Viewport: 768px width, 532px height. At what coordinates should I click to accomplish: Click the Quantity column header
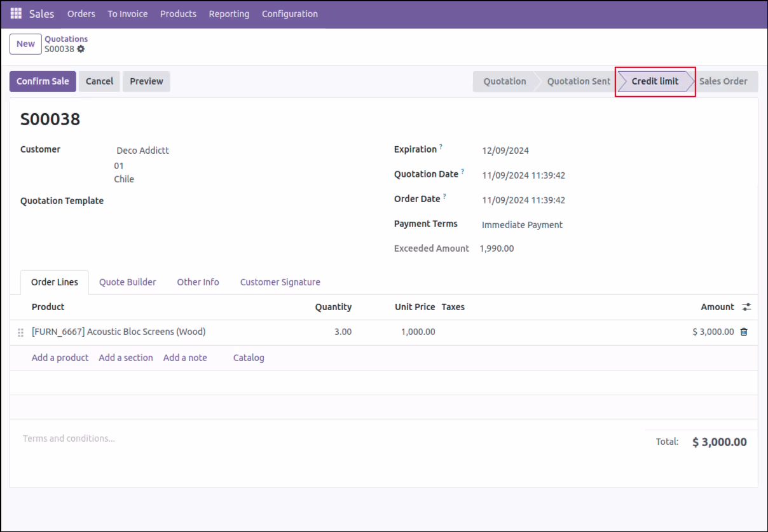pyautogui.click(x=333, y=307)
